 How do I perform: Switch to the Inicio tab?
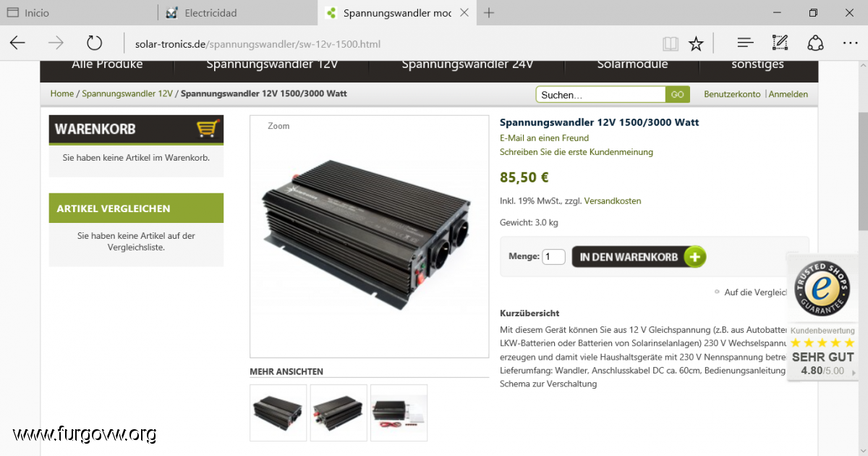point(79,12)
